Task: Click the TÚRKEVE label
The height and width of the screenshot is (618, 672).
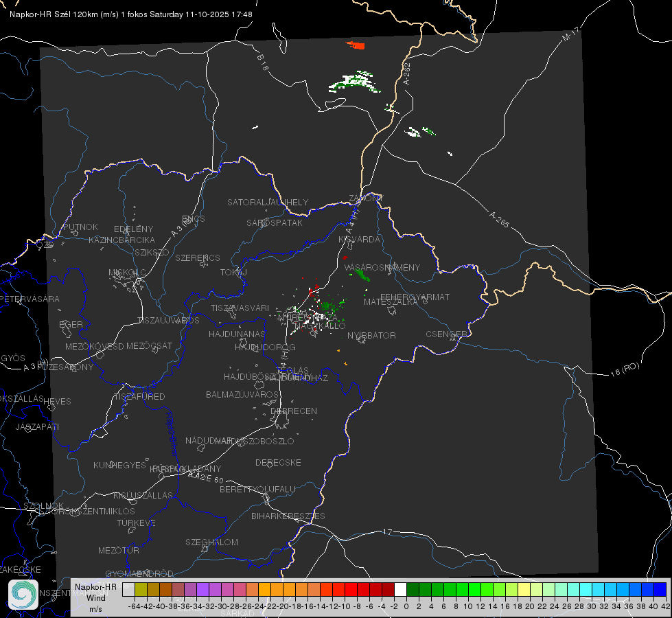Action: [137, 523]
